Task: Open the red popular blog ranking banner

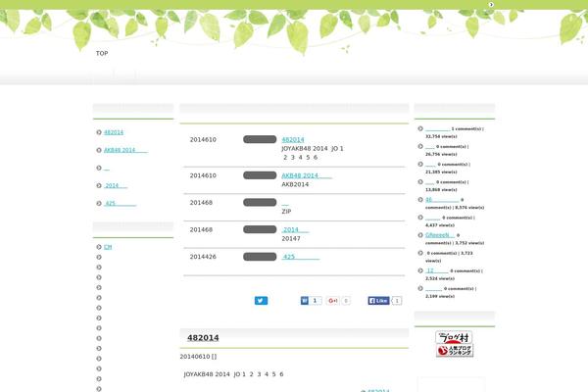Action: (455, 351)
